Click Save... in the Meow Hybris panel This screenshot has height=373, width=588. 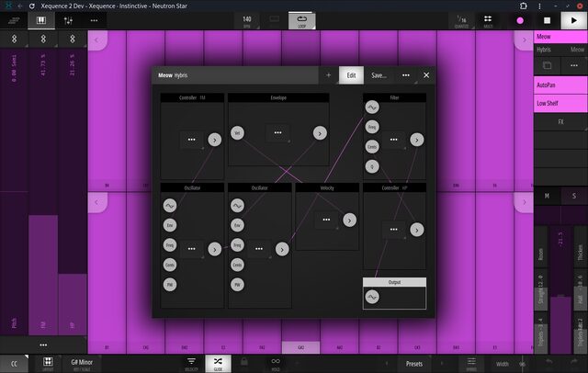pyautogui.click(x=379, y=75)
